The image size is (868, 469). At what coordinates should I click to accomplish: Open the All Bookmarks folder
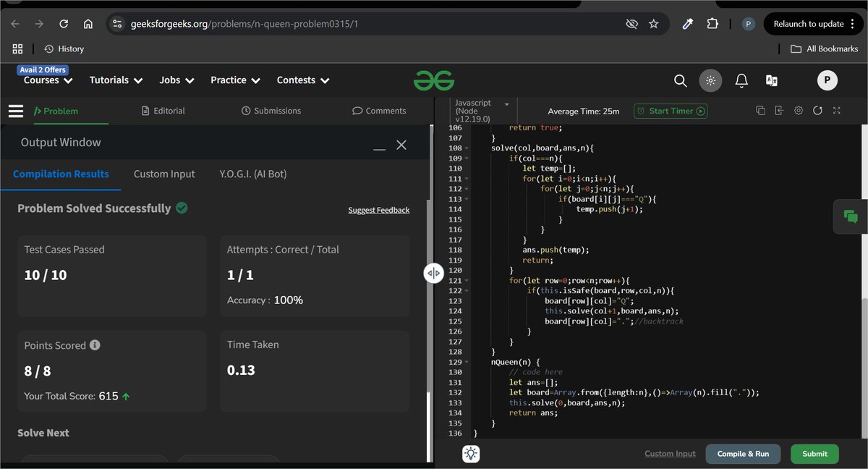[x=824, y=49]
